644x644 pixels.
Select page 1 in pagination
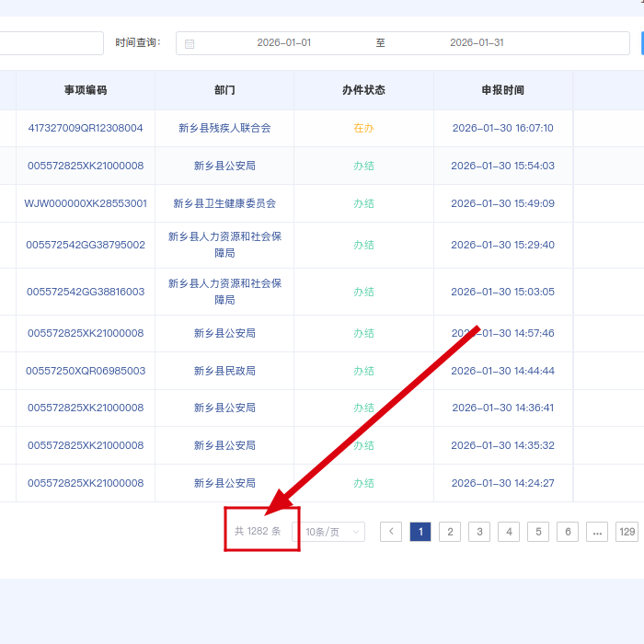pos(420,532)
